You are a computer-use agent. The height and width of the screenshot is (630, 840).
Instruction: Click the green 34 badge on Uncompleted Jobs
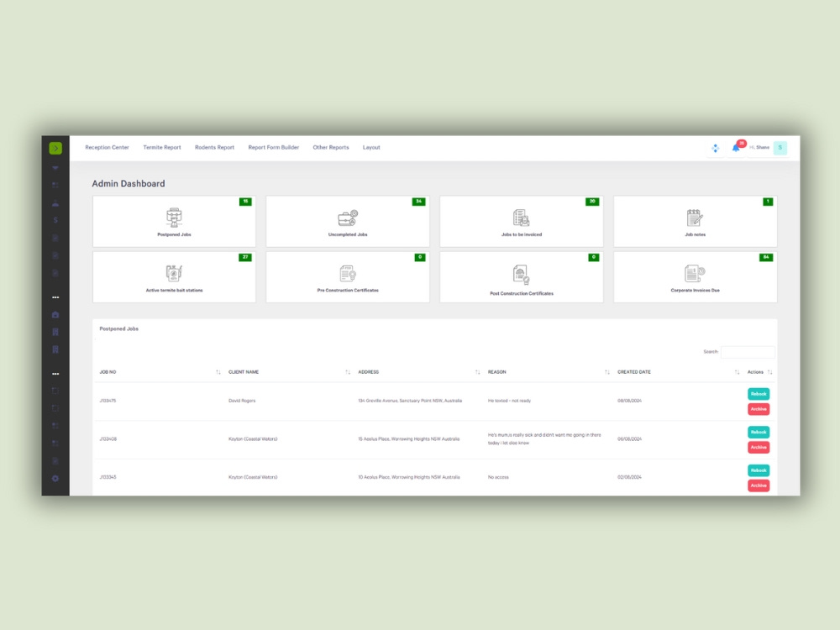419,202
